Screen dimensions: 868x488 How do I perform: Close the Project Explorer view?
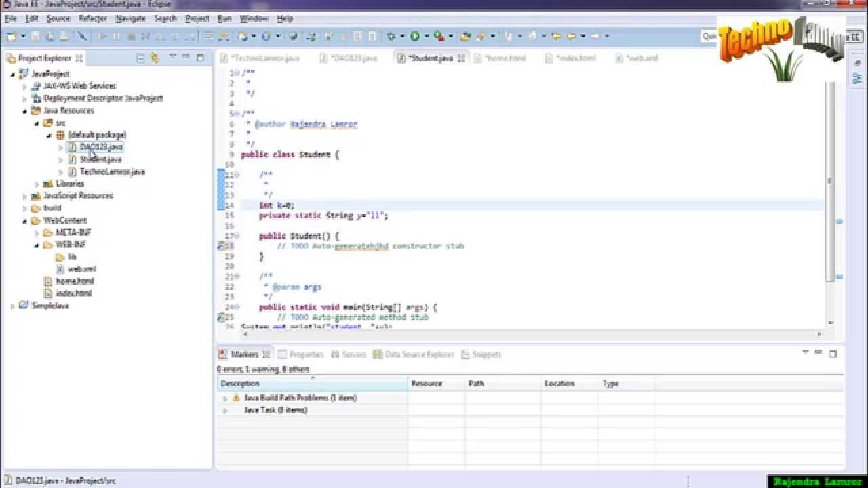click(x=79, y=58)
